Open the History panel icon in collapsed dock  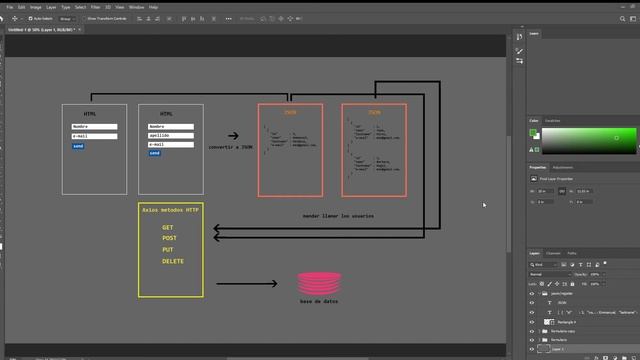[x=519, y=37]
